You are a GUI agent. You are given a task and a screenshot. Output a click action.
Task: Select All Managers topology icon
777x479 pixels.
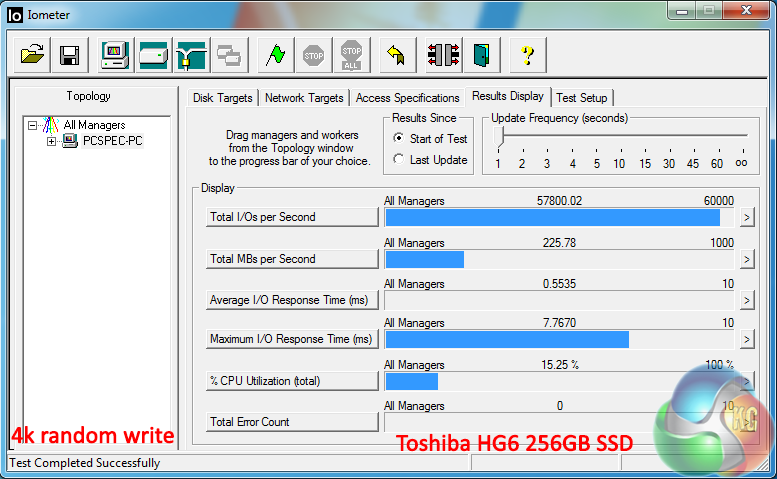click(51, 125)
